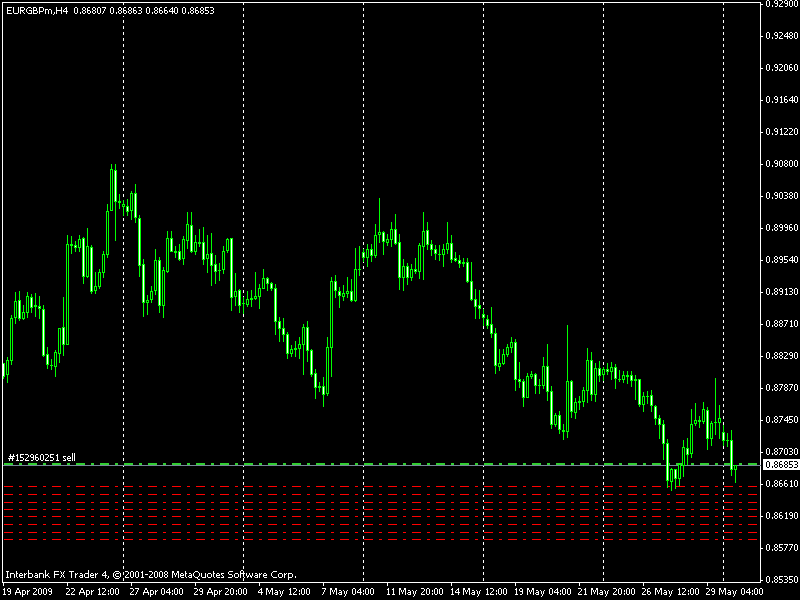800x600 pixels.
Task: Click the 0.90800 price scale label
Action: (779, 164)
